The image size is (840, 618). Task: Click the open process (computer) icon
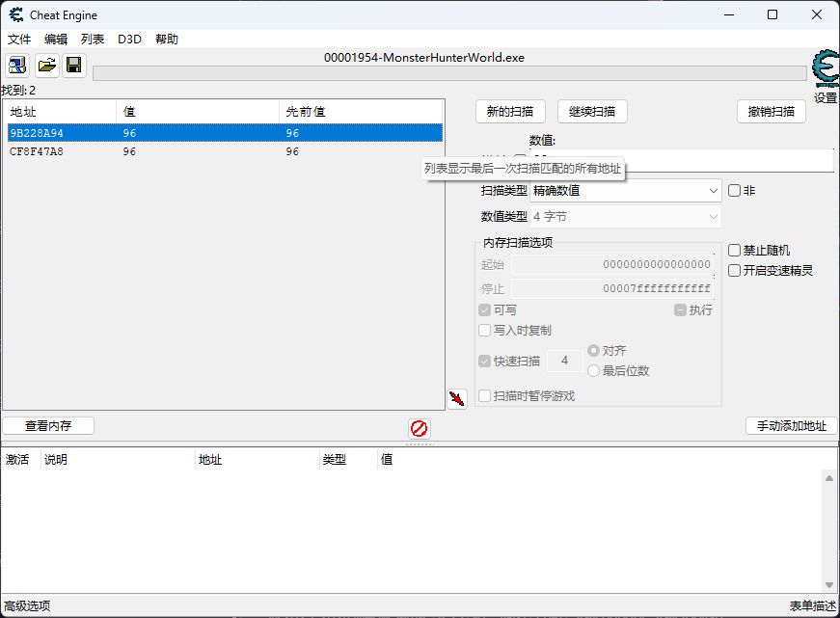17,66
